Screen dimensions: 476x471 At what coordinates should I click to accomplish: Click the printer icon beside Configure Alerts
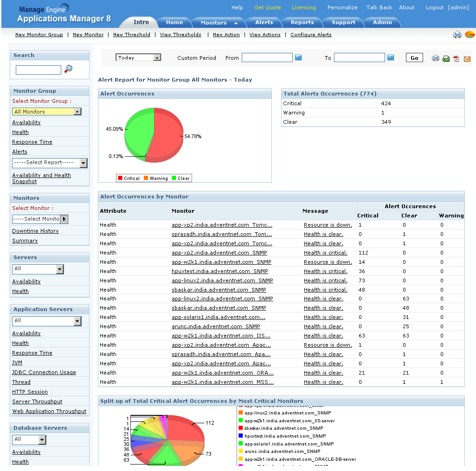tap(457, 35)
